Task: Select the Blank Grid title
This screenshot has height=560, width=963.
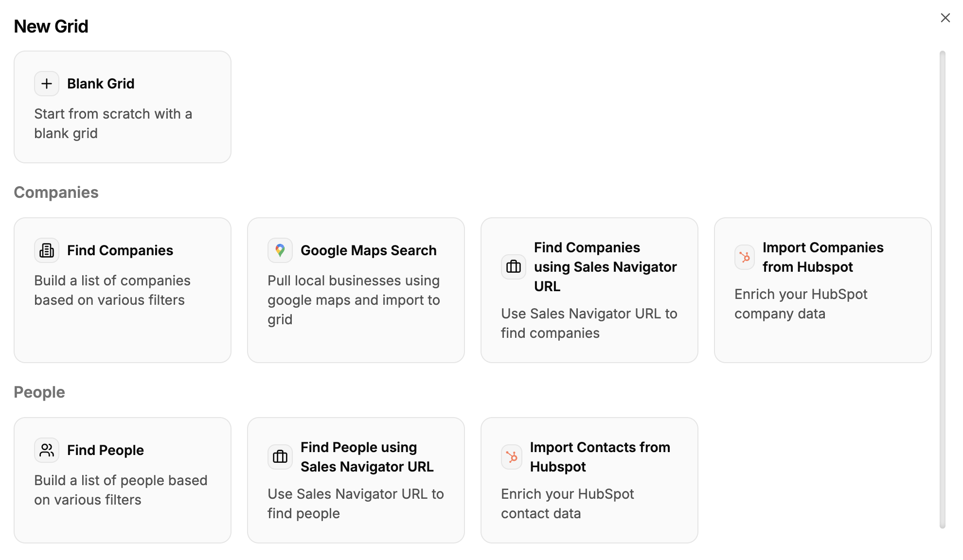Action: click(101, 84)
